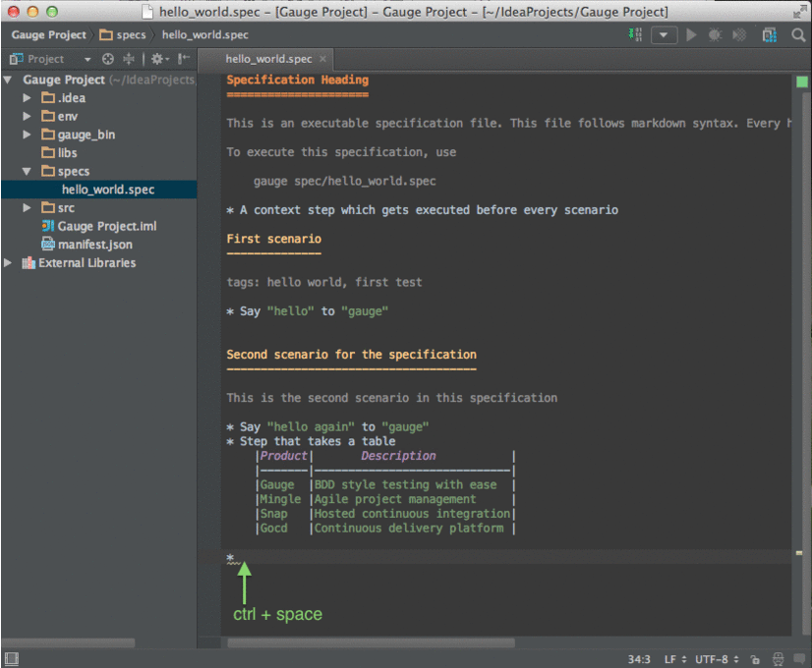This screenshot has height=668, width=812.
Task: Click the gauge spec/hello_world.spec command line
Action: (344, 181)
